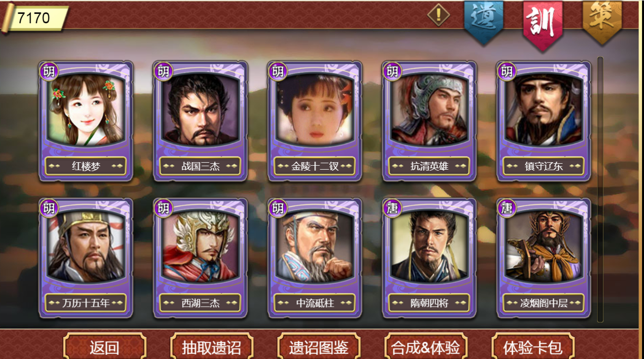Click the 抽取遗诏 button
Screen dimensions: 644x359
point(212,346)
